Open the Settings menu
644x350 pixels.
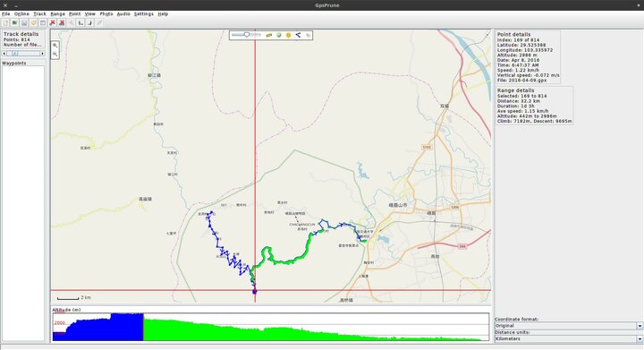144,14
